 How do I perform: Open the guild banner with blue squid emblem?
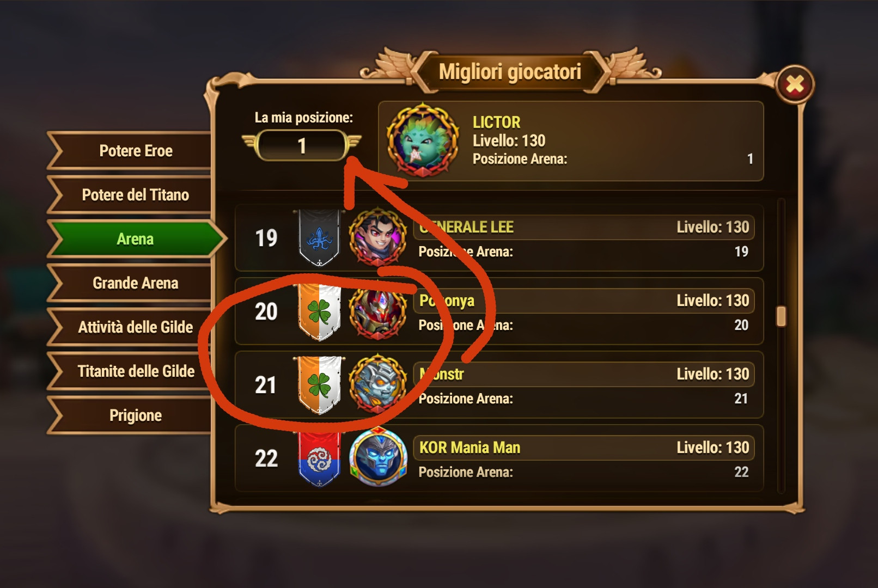pos(320,237)
